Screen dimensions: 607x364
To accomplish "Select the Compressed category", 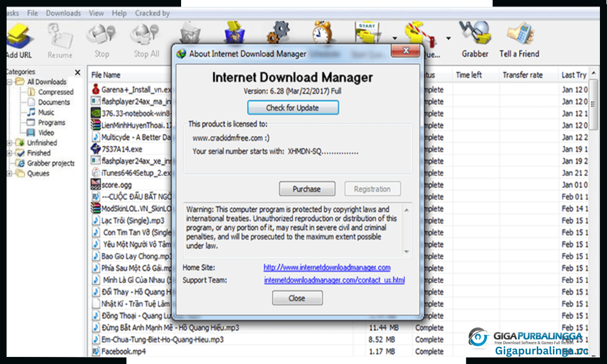I will coord(56,92).
